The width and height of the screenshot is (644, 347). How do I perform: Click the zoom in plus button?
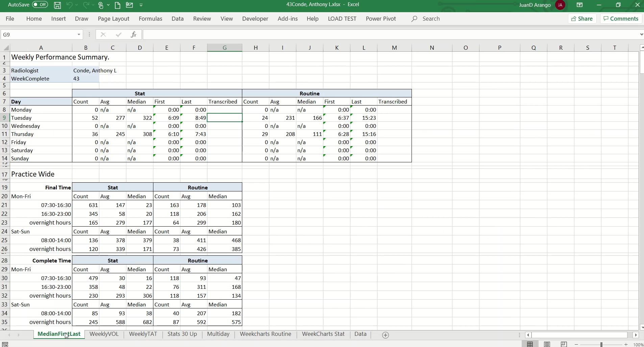626,344
